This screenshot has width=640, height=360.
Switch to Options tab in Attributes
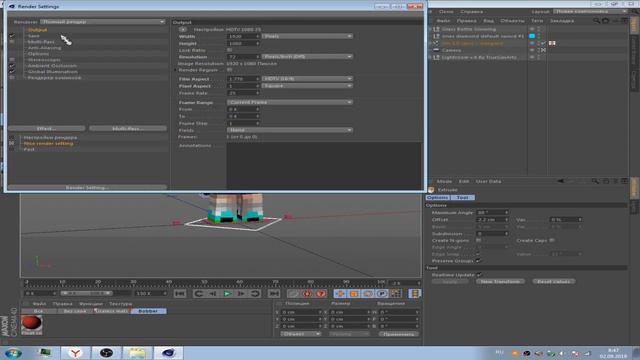point(438,198)
